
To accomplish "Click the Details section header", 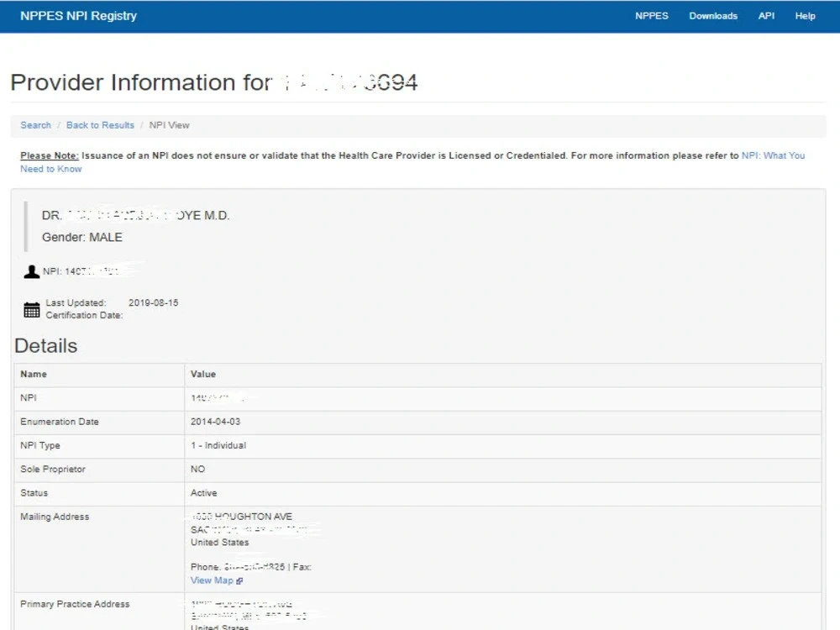I will click(45, 345).
